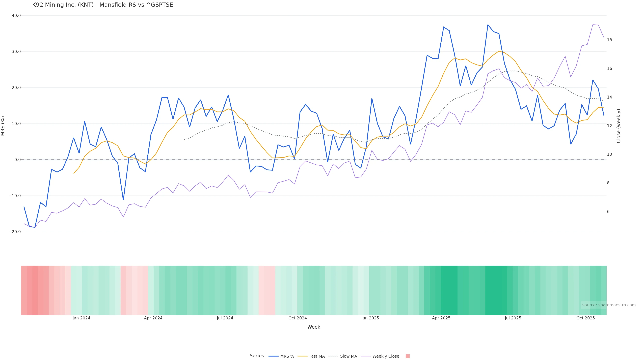Click the purple Weekly Close legend line marker

(366, 356)
